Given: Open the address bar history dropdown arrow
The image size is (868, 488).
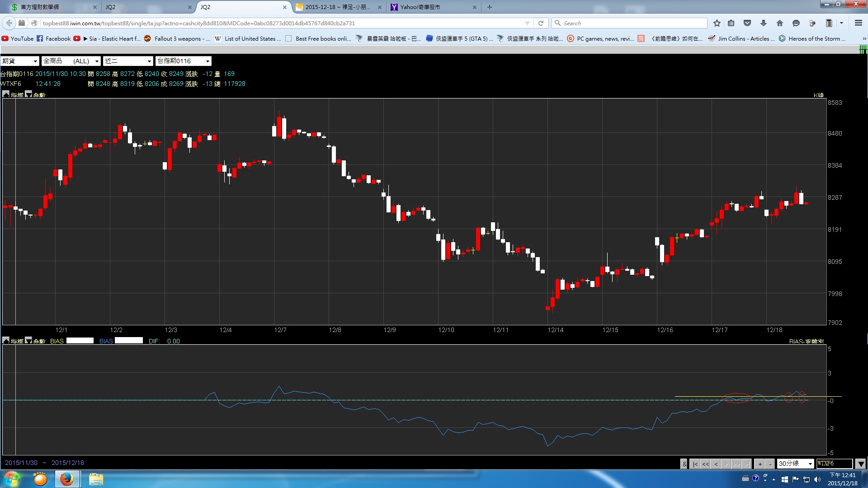Looking at the screenshot, I should [527, 23].
